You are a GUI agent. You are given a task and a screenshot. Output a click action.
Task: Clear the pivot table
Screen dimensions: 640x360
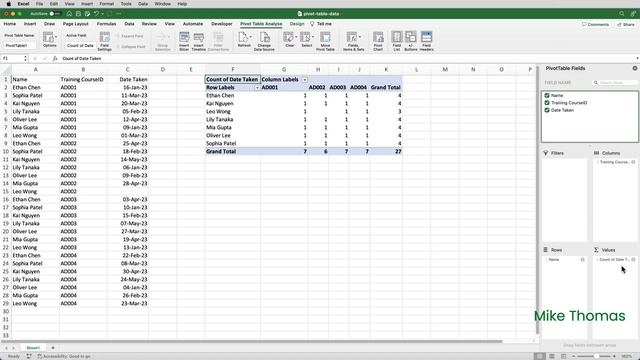pyautogui.click(x=289, y=40)
